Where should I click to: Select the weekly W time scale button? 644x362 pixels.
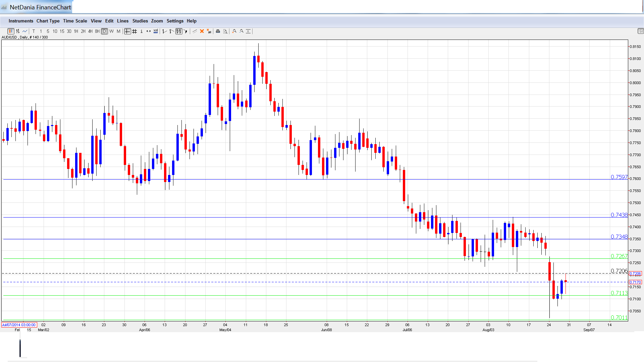(x=112, y=31)
